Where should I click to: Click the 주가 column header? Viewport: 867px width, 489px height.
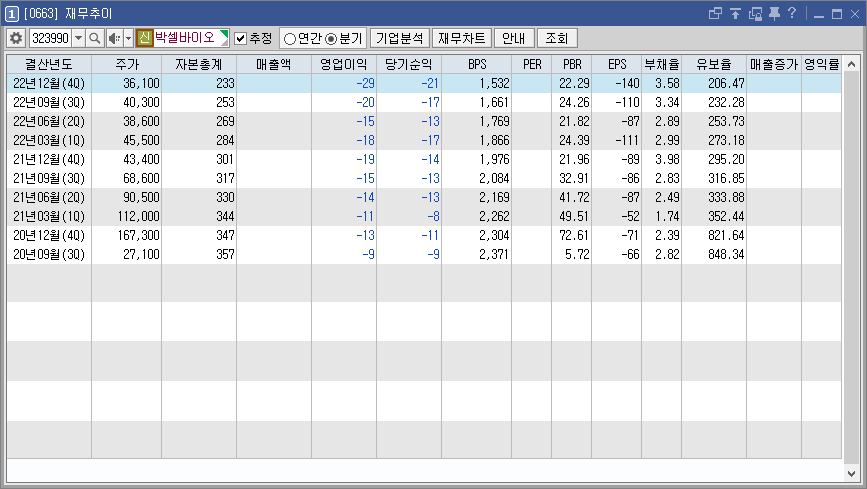tap(127, 64)
